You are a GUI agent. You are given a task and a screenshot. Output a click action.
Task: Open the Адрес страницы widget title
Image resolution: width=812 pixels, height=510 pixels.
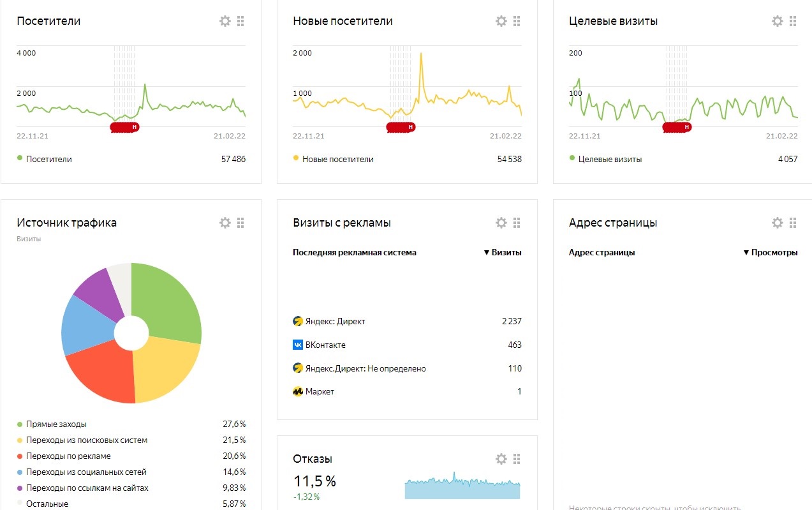point(613,223)
